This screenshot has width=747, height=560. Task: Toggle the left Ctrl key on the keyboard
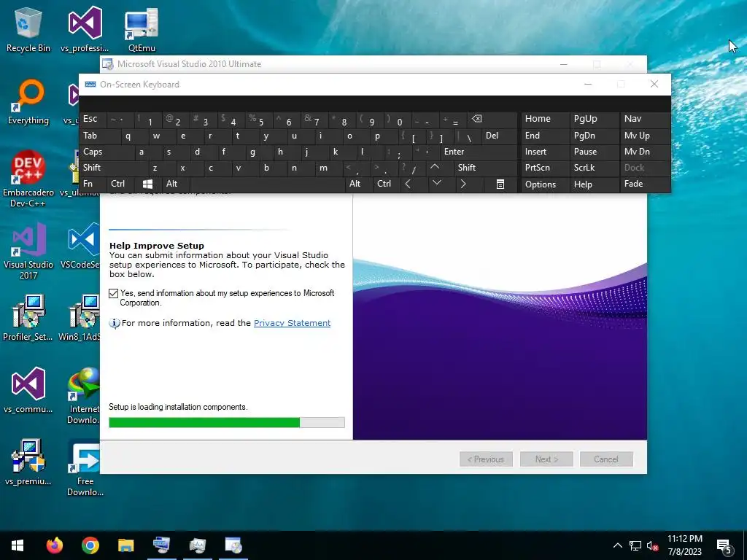point(120,184)
